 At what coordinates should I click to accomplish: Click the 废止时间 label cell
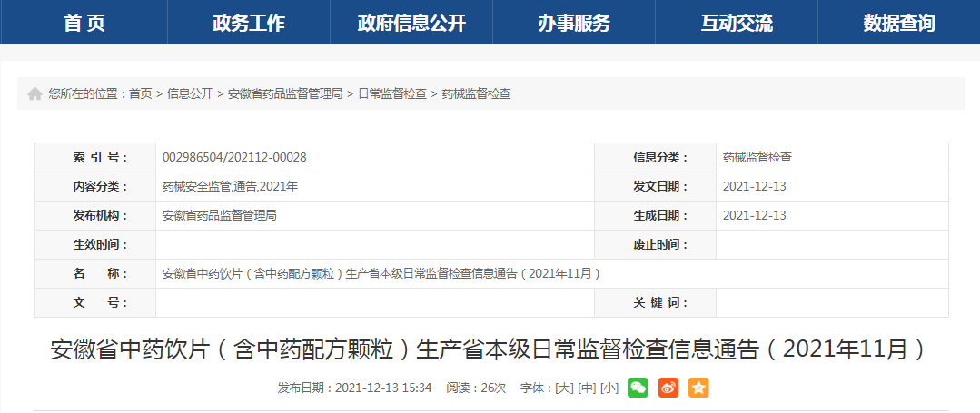[x=656, y=244]
